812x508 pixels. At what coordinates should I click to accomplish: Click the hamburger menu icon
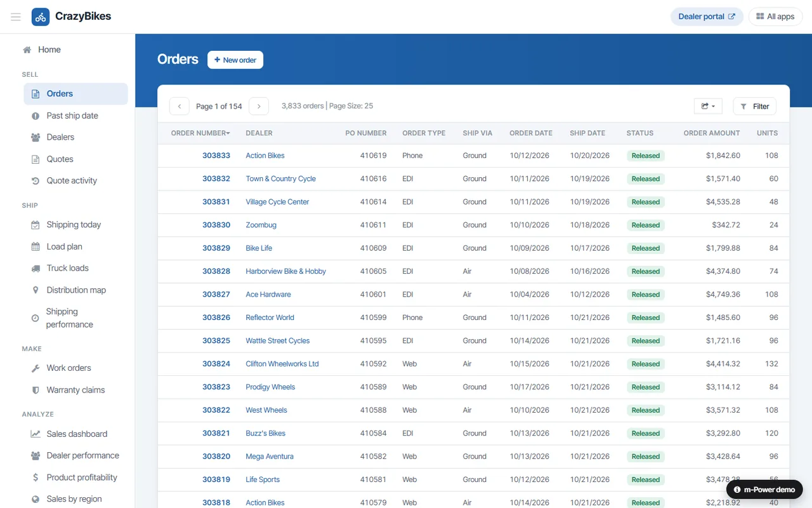click(16, 17)
